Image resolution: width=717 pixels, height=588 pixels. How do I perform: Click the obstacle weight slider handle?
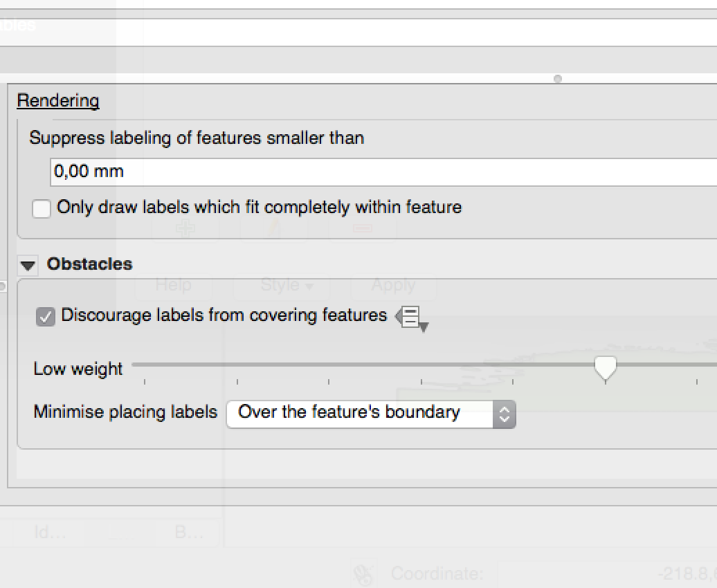click(606, 367)
